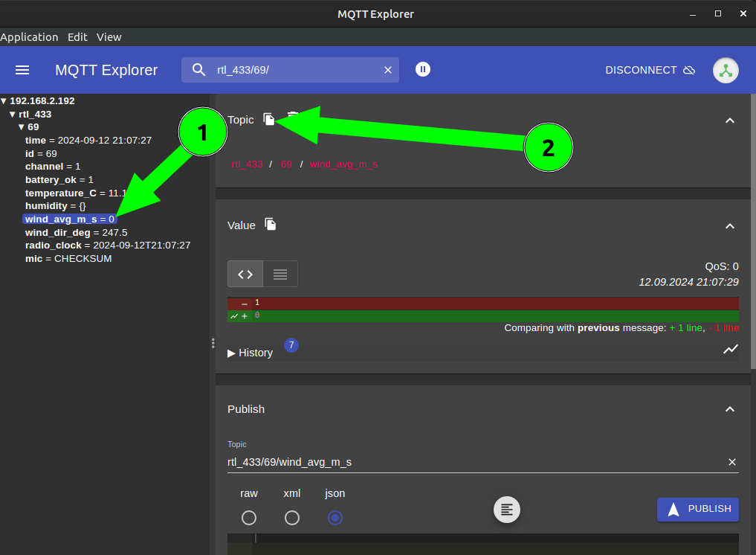Select the xml payload format
Viewport: 756px width, 555px height.
click(292, 517)
